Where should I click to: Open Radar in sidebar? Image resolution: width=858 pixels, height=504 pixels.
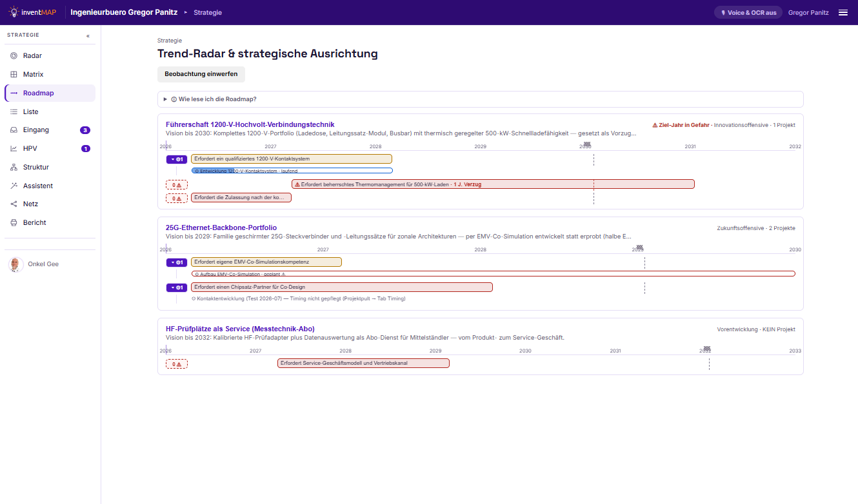coord(50,56)
